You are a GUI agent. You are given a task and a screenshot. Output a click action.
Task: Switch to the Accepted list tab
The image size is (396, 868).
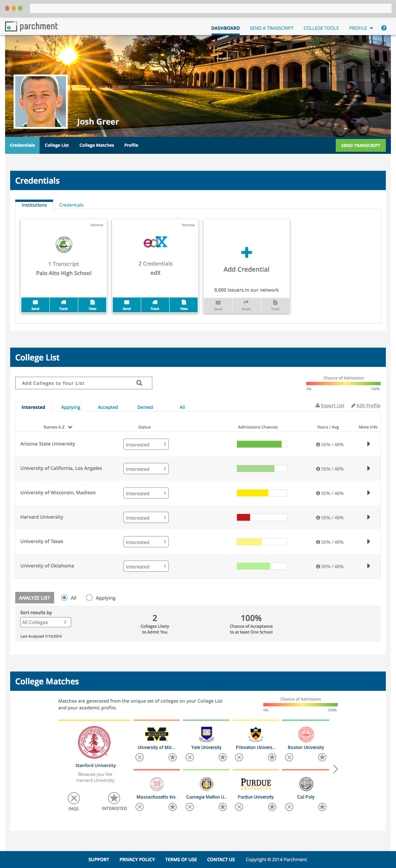108,407
